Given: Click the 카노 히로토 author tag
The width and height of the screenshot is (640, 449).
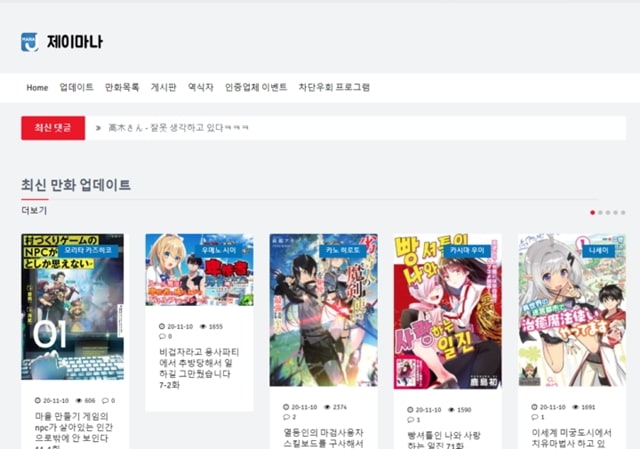Looking at the screenshot, I should click(x=342, y=250).
